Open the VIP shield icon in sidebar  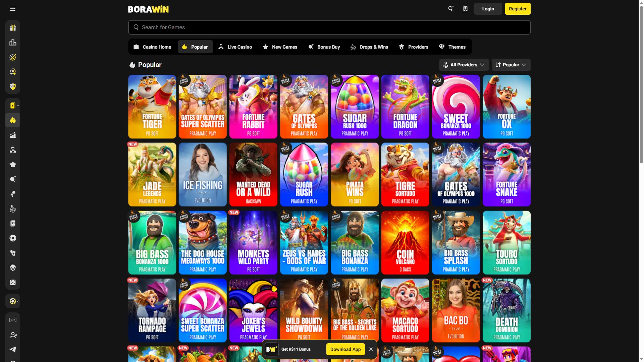pyautogui.click(x=13, y=86)
